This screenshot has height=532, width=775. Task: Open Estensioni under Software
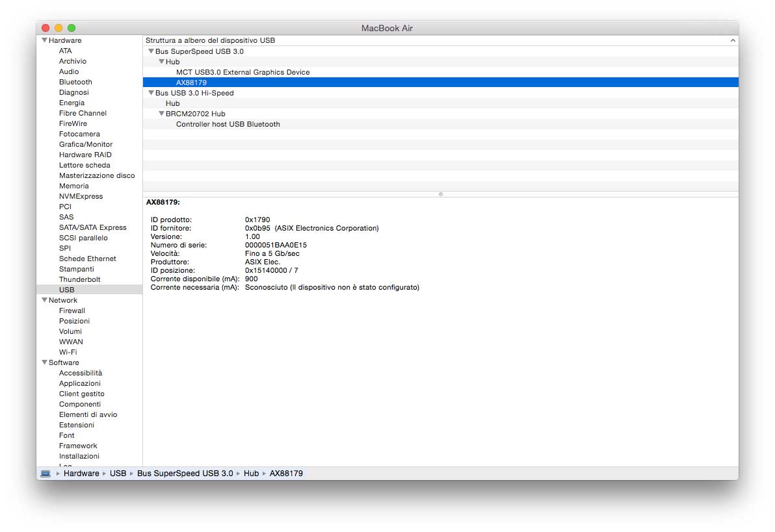[77, 424]
